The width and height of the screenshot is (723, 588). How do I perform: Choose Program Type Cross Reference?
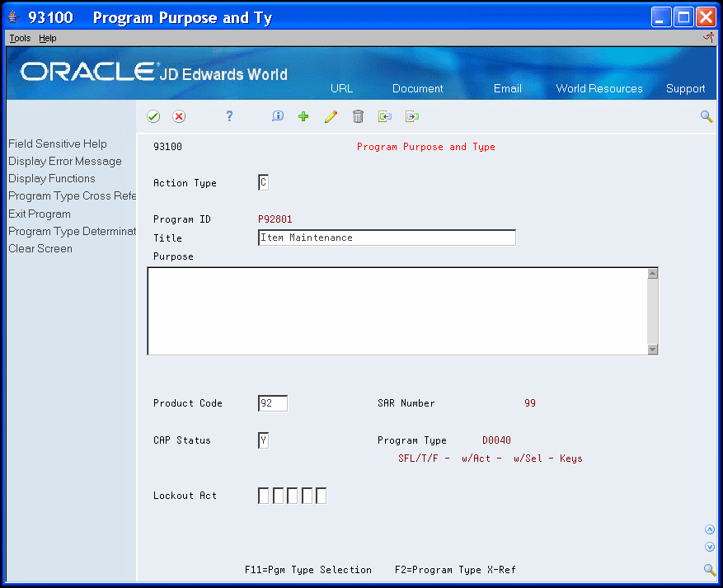[73, 196]
